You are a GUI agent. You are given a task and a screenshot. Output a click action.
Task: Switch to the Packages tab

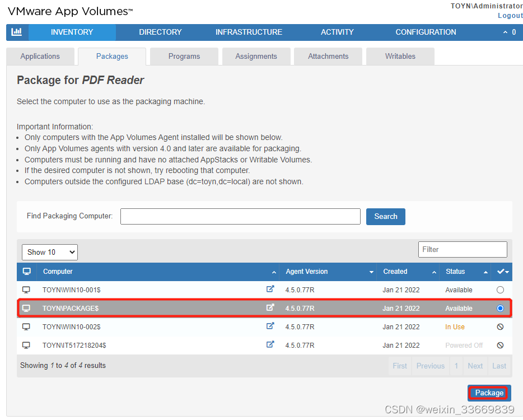[112, 57]
